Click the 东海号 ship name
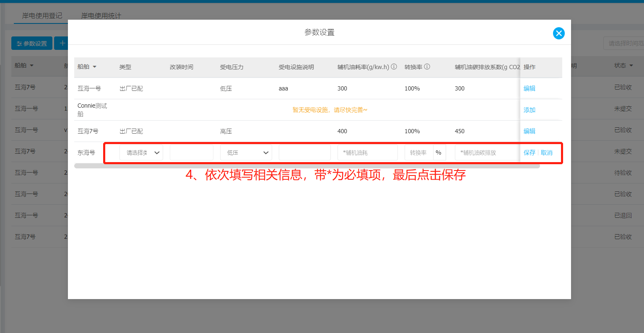Viewport: 644px width, 333px height. coord(86,152)
